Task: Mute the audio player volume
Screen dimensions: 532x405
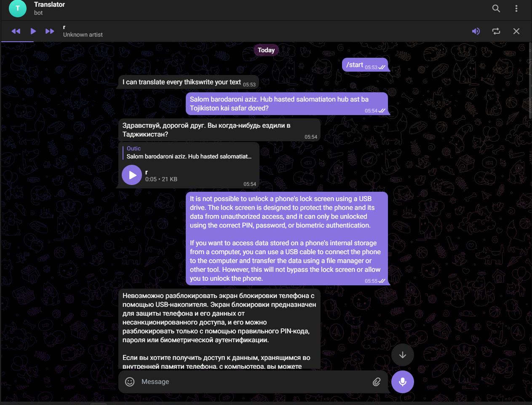Action: click(476, 31)
